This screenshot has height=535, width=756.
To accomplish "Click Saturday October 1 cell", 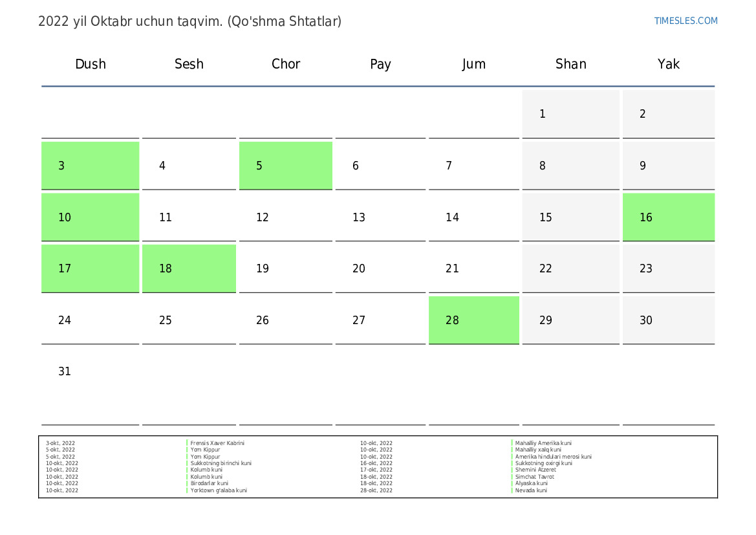I will pos(570,115).
